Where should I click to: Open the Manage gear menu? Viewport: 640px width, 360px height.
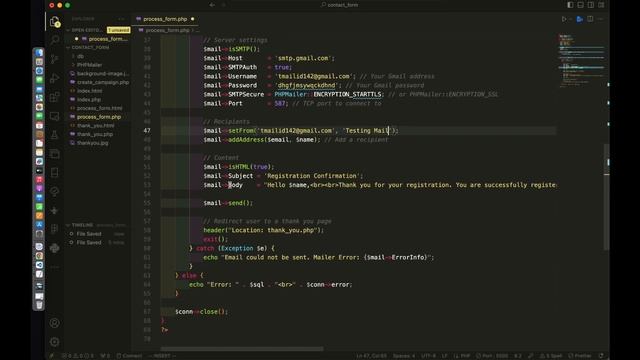tap(55, 342)
